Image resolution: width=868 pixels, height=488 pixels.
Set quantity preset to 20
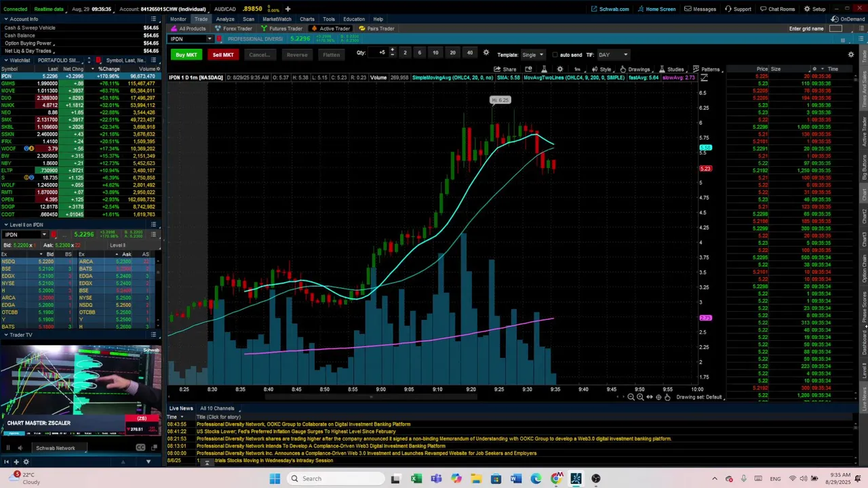point(452,53)
